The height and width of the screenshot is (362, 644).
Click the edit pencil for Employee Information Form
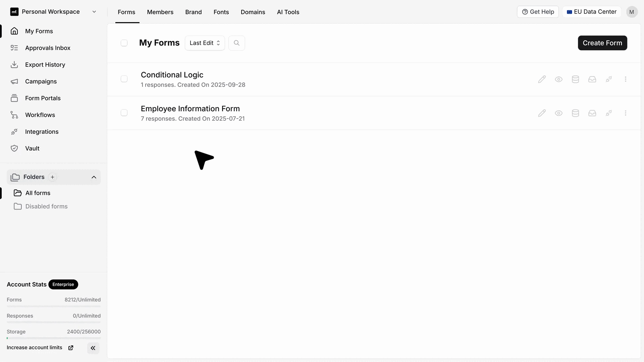point(542,113)
